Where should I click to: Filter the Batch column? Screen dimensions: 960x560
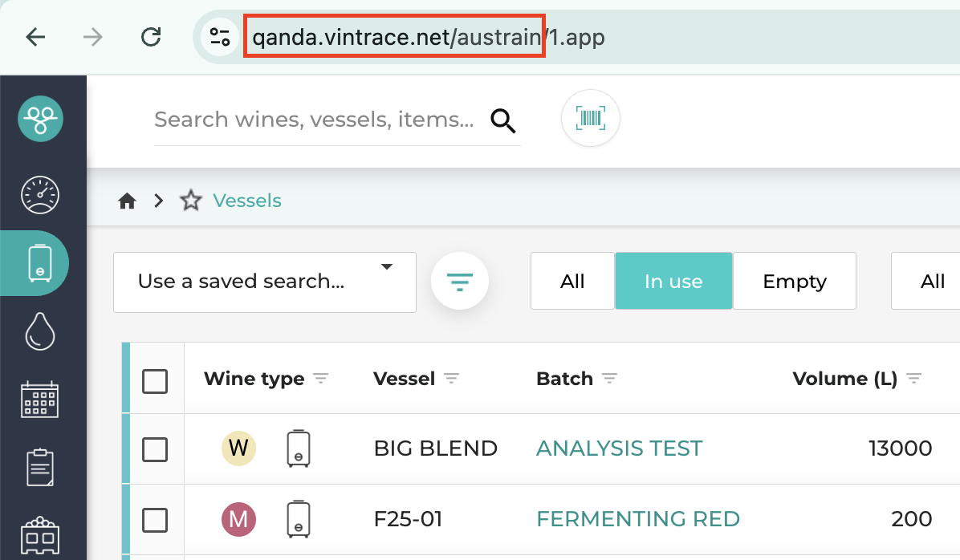click(609, 379)
